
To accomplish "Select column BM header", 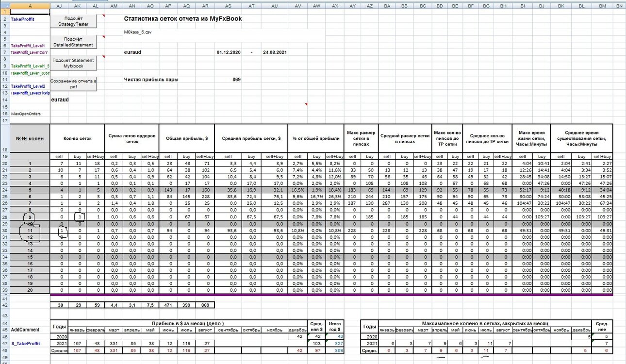I will (x=602, y=5).
